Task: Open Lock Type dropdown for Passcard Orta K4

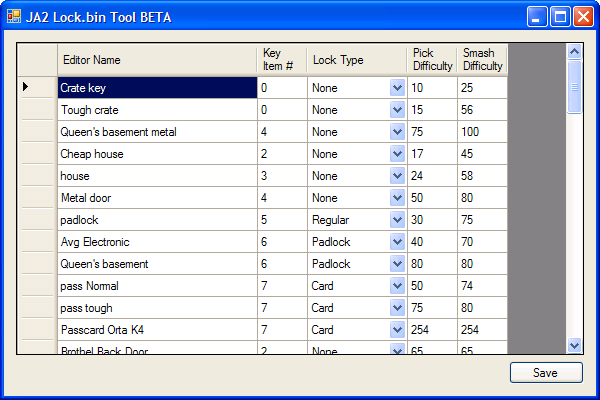Action: [397, 330]
